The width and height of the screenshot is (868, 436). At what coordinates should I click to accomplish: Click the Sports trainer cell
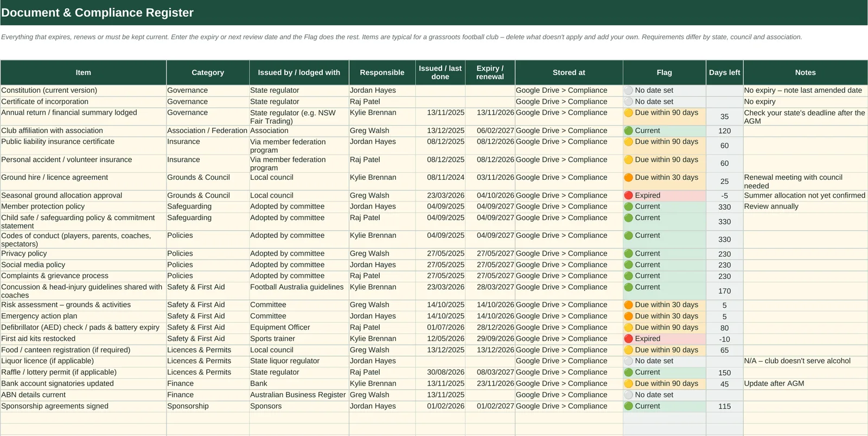pyautogui.click(x=299, y=339)
